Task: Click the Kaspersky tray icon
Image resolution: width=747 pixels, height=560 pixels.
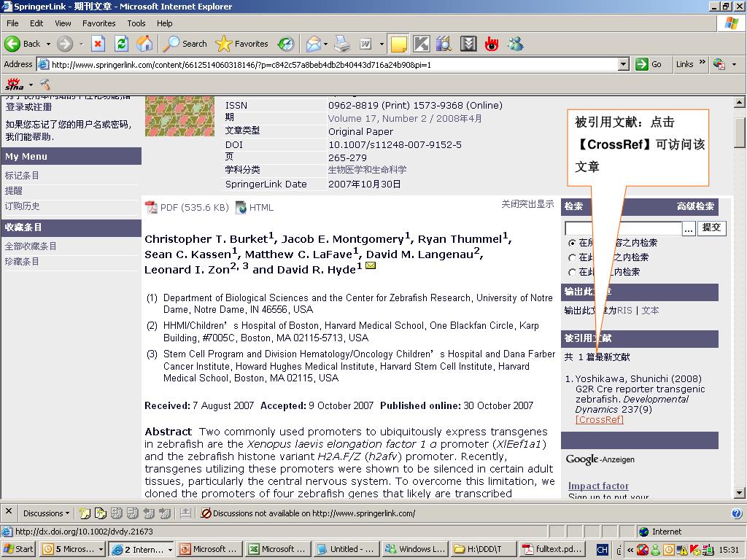Action: tap(694, 550)
